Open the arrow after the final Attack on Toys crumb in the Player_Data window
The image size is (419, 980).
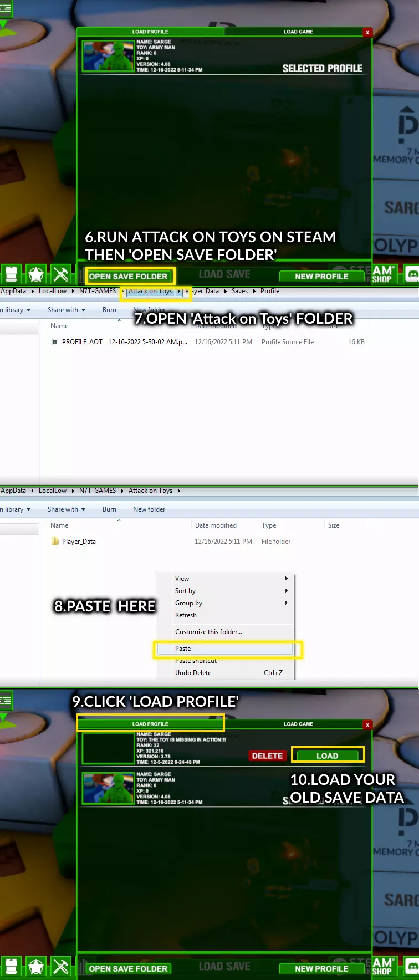[178, 491]
